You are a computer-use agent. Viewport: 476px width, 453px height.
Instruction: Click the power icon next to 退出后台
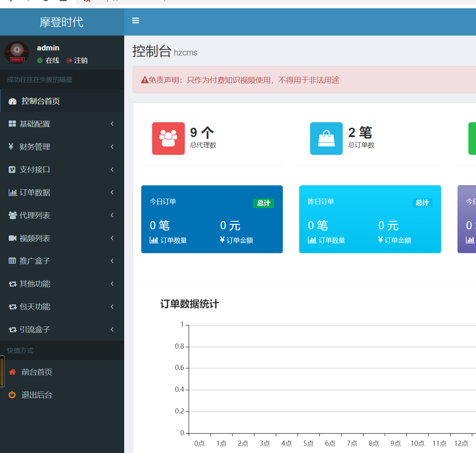(x=11, y=395)
